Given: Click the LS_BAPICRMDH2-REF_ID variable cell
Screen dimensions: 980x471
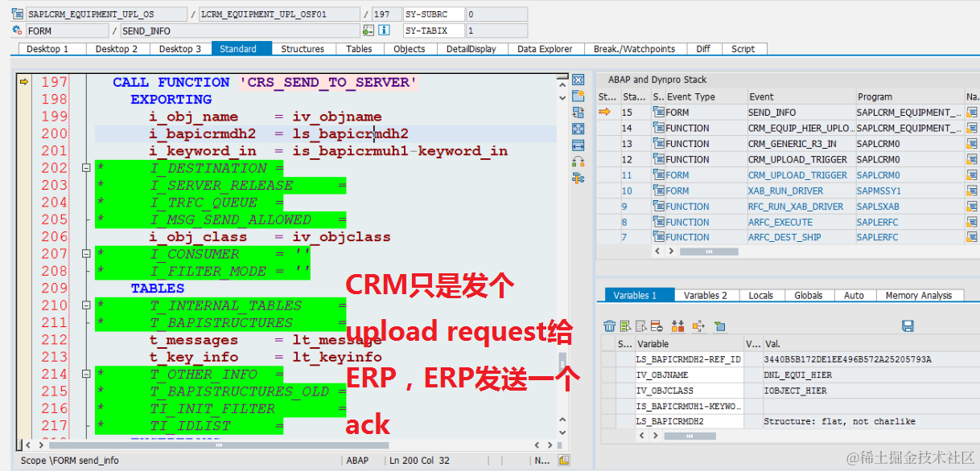Looking at the screenshot, I should coord(690,359).
